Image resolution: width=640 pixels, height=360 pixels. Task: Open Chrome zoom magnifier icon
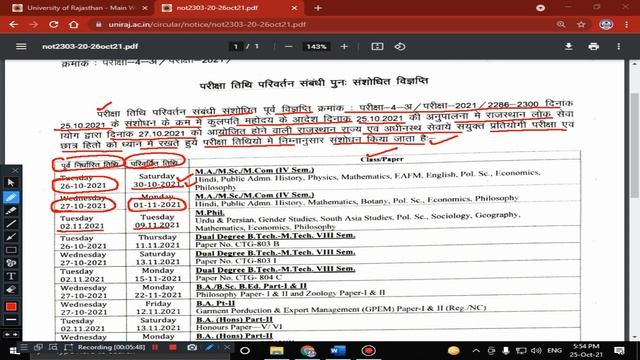tap(561, 24)
